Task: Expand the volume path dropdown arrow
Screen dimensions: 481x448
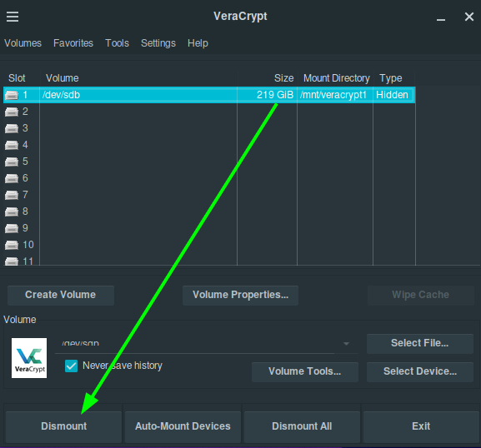Action: [346, 344]
